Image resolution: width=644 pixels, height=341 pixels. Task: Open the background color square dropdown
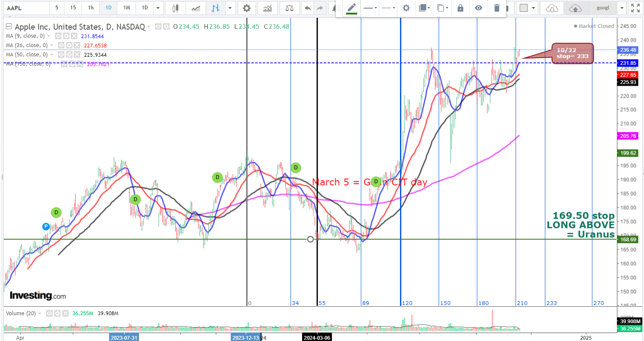coord(533,8)
